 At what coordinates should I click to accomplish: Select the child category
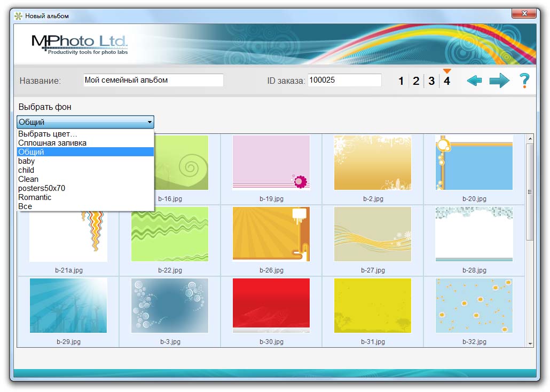(x=85, y=170)
